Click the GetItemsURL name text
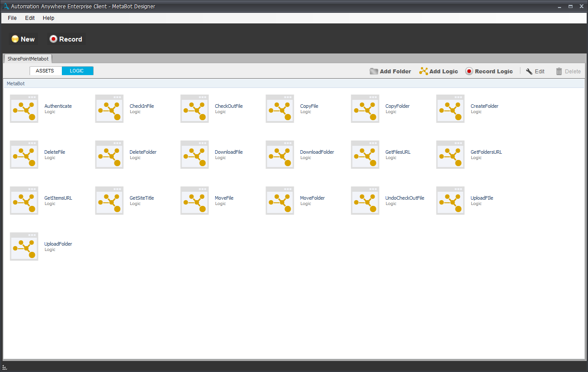This screenshot has height=372, width=588. (58, 198)
